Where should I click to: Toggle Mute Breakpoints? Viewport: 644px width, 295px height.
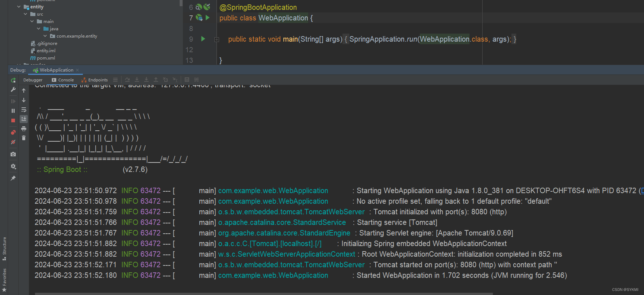(x=13, y=142)
